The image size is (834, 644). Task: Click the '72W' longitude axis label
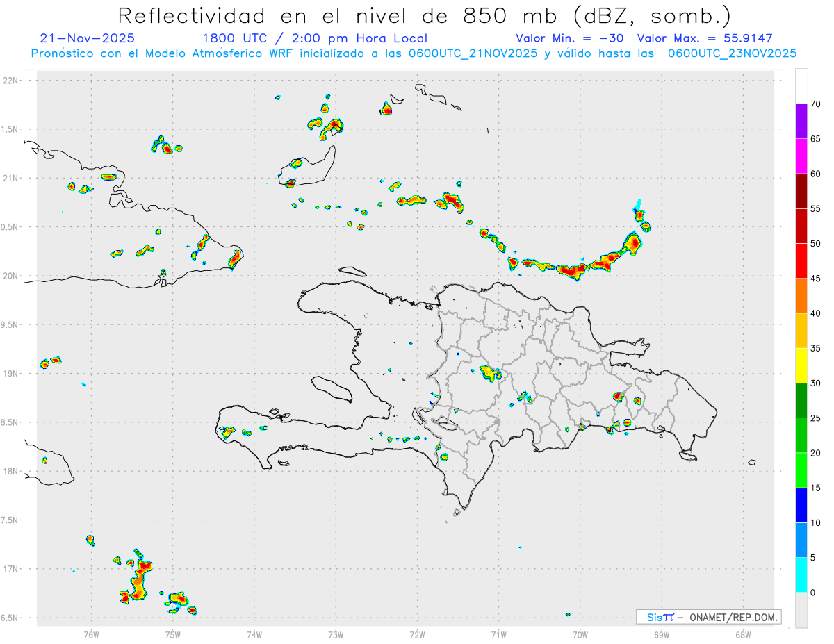point(417,634)
